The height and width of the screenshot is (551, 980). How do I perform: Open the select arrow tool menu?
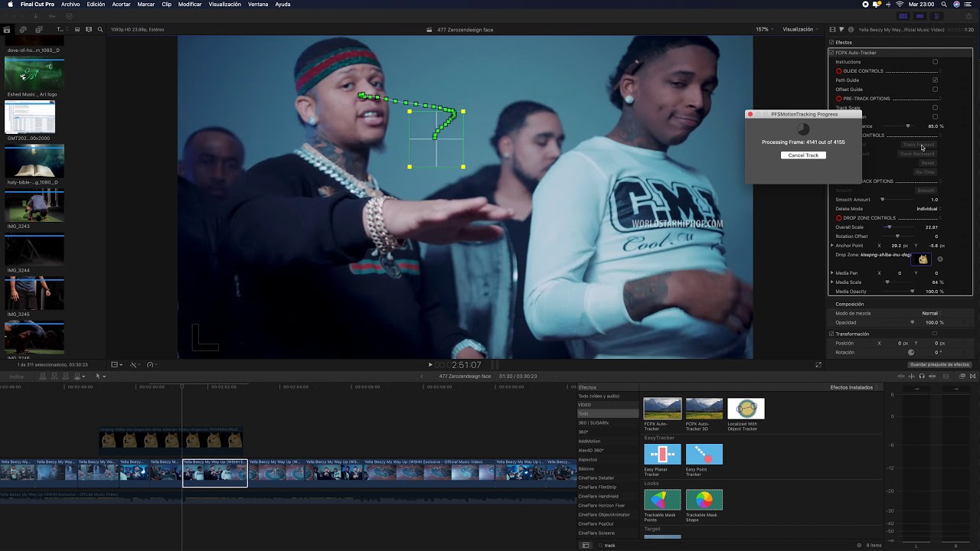point(100,376)
